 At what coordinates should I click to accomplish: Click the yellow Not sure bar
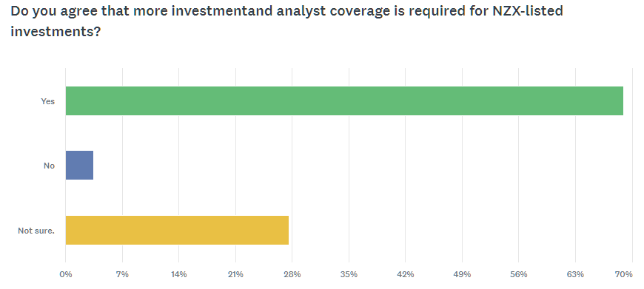pos(177,230)
